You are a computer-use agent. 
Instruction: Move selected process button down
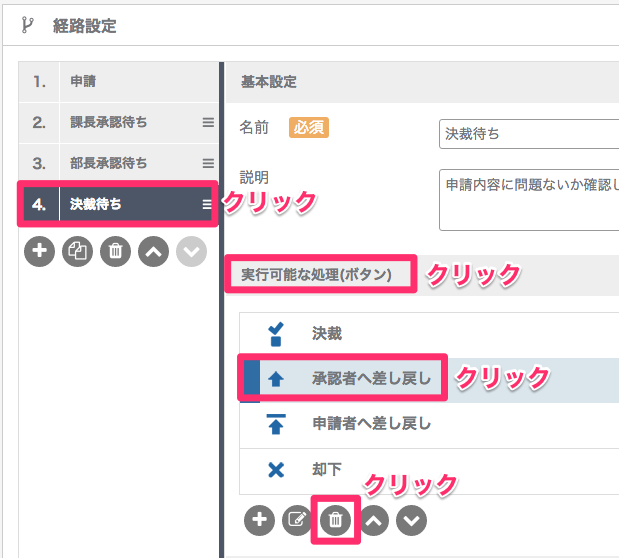click(411, 520)
